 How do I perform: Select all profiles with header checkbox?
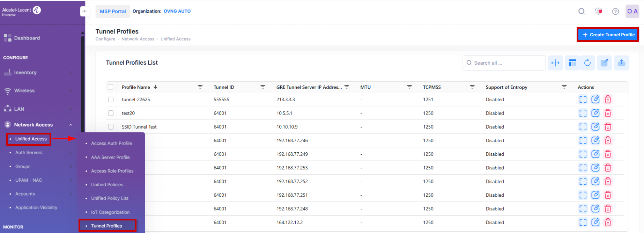click(x=111, y=87)
